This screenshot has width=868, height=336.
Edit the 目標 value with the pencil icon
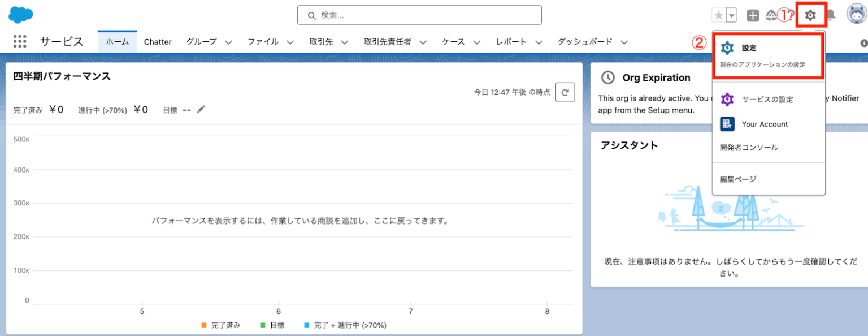[x=201, y=110]
